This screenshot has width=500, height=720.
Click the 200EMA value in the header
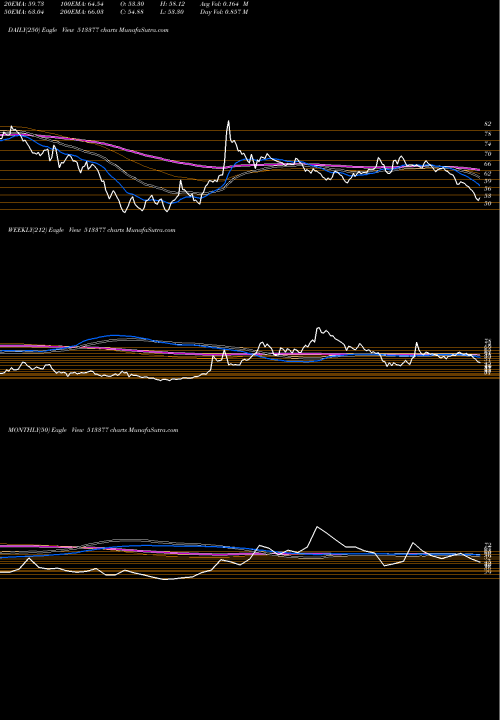click(x=82, y=12)
